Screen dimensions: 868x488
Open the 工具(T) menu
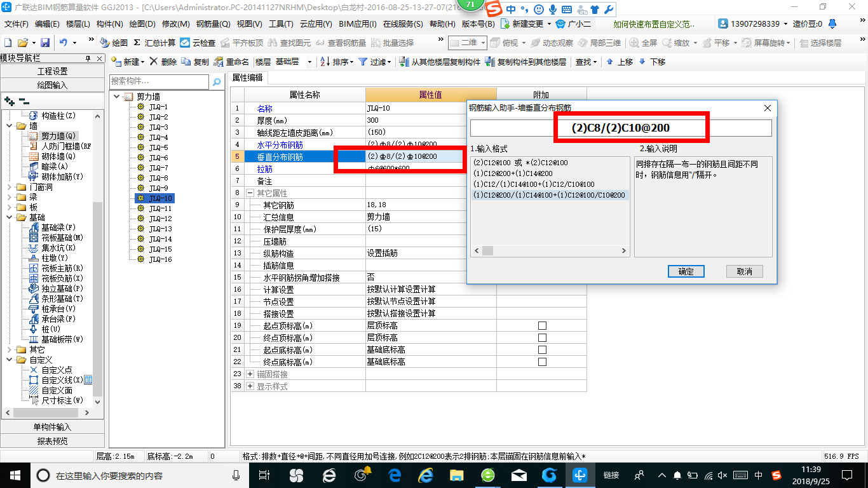pyautogui.click(x=281, y=24)
